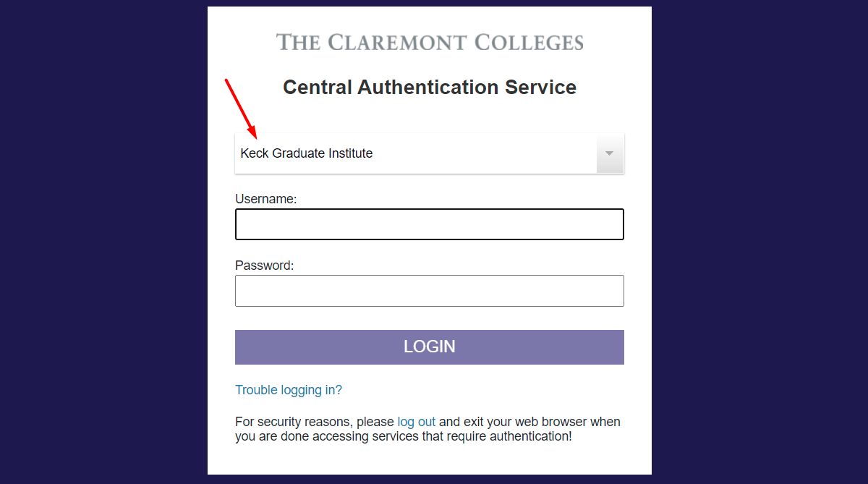Click The Claremont Colleges logo

pyautogui.click(x=430, y=42)
